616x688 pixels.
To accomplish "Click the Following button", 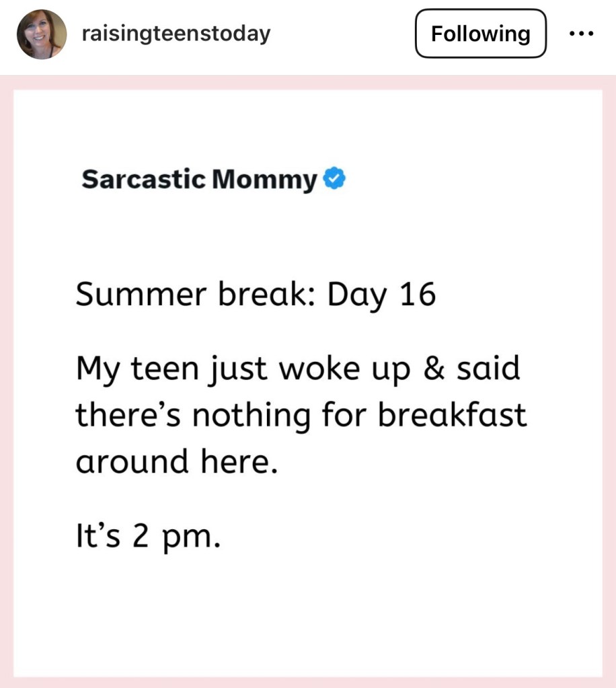I will coord(480,34).
